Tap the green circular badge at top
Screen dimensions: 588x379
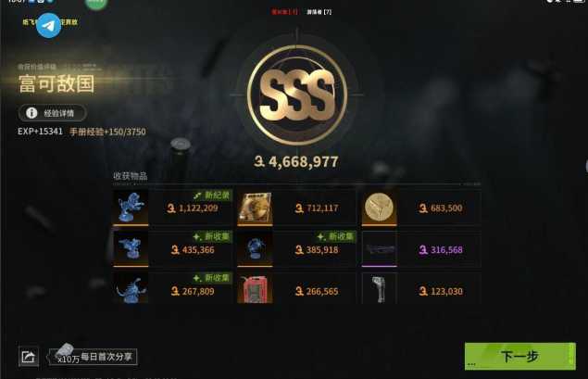(x=96, y=4)
